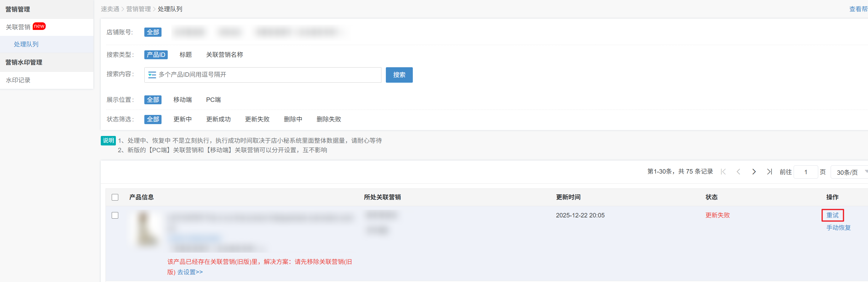Open 水印记录 in the sidebar
This screenshot has width=868, height=282.
(x=18, y=80)
